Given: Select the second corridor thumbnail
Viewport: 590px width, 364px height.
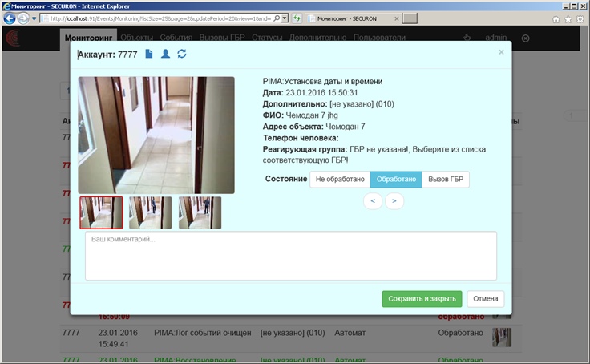Looking at the screenshot, I should 151,212.
